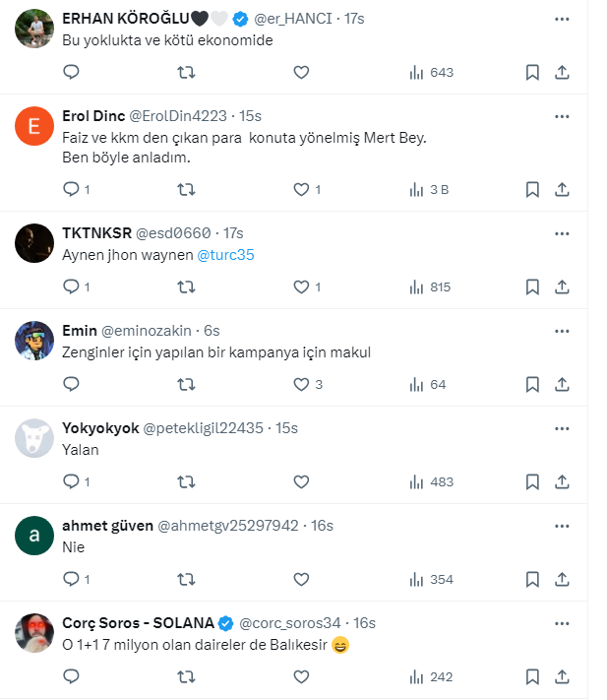Open more options menu on Emin's tweet

(x=562, y=331)
